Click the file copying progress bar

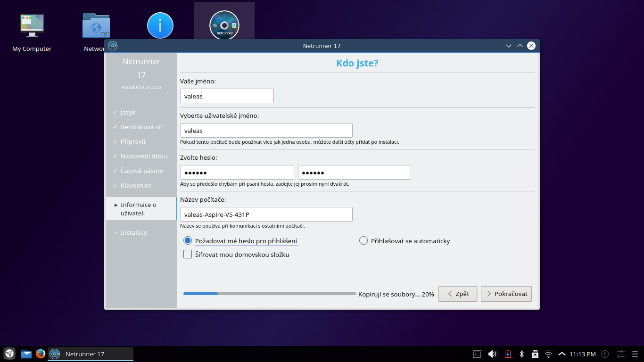(270, 294)
